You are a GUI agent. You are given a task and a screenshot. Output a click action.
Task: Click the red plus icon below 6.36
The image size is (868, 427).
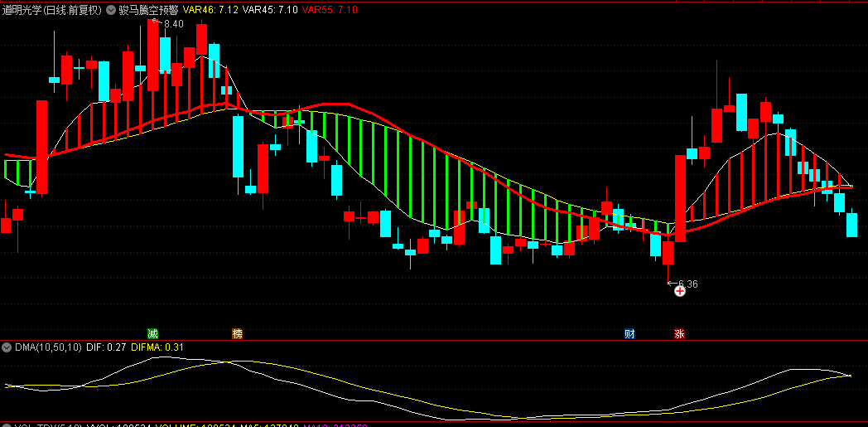[x=680, y=291]
